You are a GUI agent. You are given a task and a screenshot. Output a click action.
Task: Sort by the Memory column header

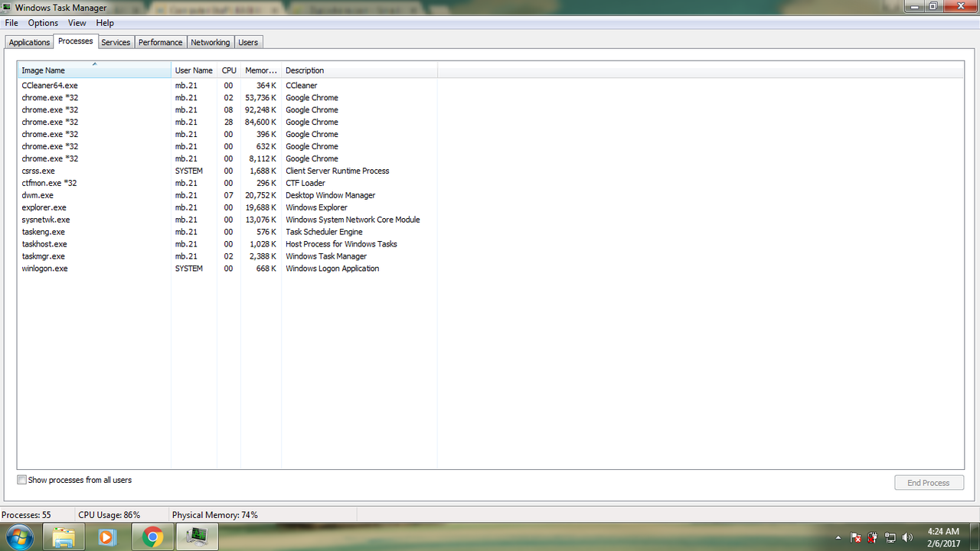[x=261, y=70]
